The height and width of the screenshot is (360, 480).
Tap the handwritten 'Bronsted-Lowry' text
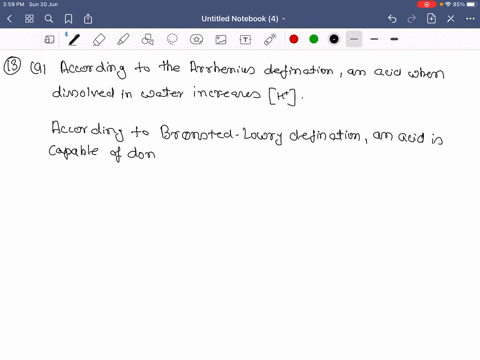(221, 134)
